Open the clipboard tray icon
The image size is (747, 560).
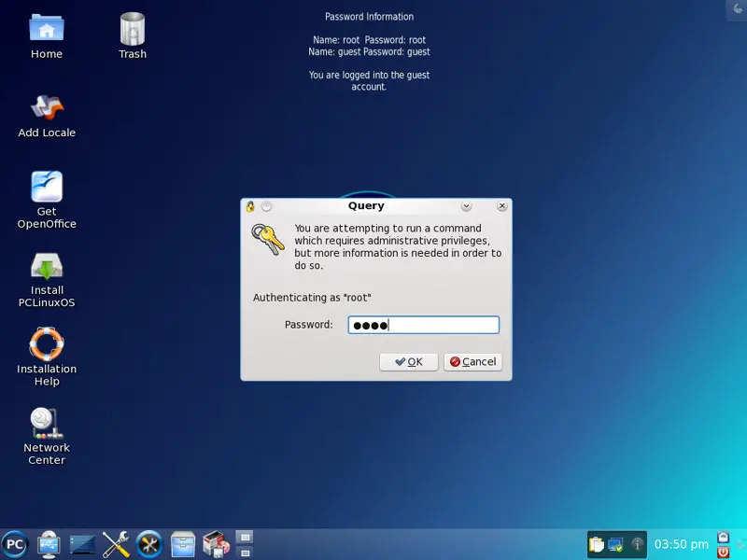click(x=596, y=544)
